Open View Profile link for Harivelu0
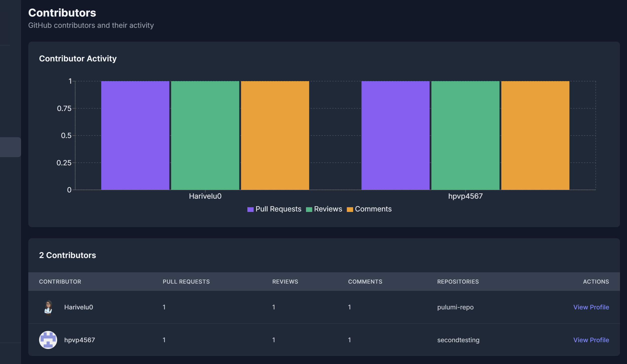 click(x=591, y=307)
